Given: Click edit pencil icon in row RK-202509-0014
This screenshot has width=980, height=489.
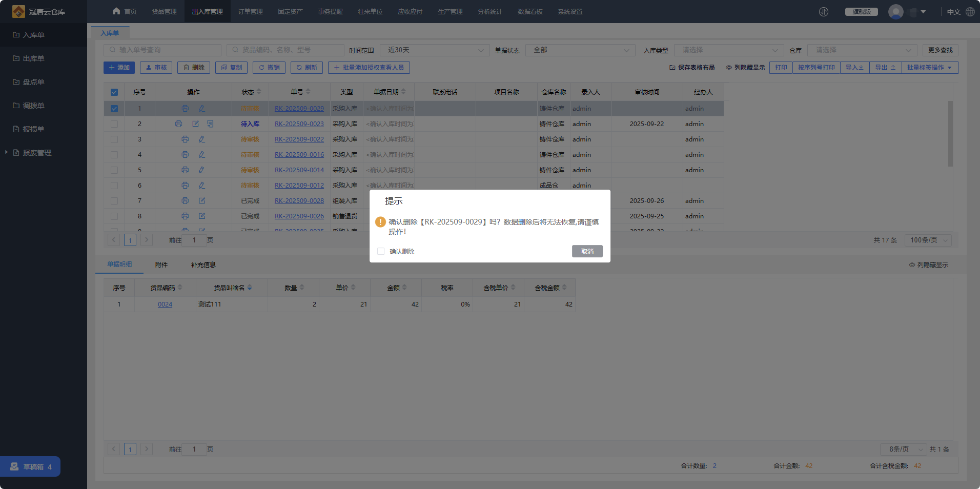Looking at the screenshot, I should pyautogui.click(x=202, y=170).
